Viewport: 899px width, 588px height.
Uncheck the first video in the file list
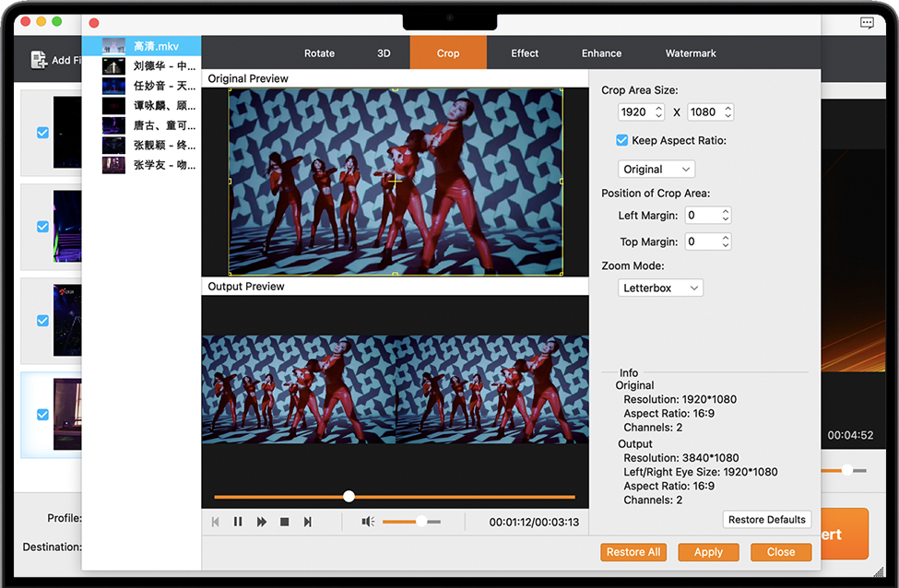click(x=42, y=133)
